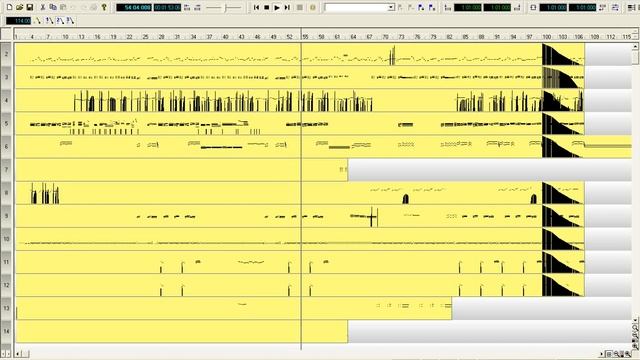Select track number 10 header
Screen dimensions: 640x360
click(6, 238)
